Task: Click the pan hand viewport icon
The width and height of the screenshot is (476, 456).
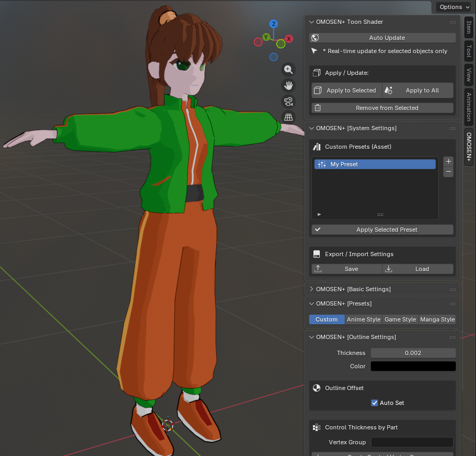Action: [288, 85]
